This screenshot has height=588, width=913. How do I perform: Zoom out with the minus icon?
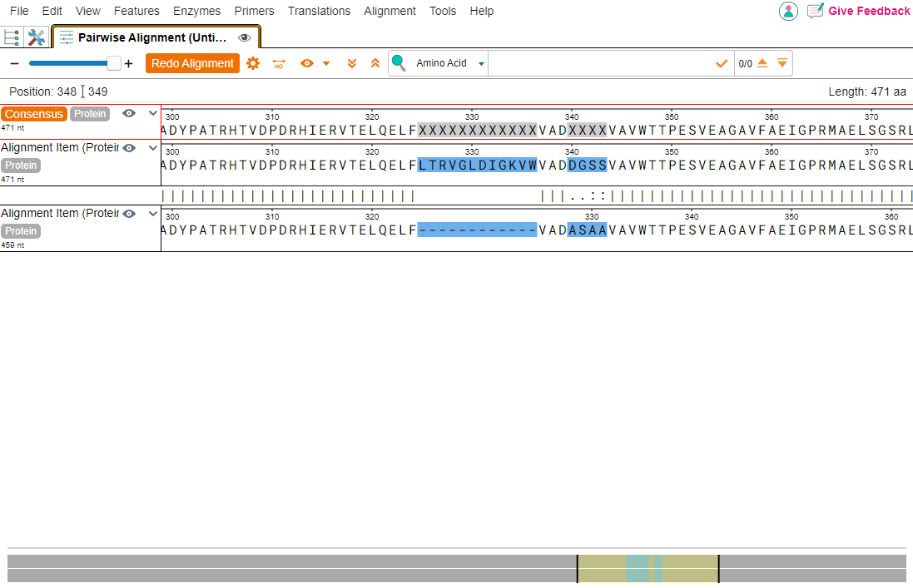coord(15,63)
